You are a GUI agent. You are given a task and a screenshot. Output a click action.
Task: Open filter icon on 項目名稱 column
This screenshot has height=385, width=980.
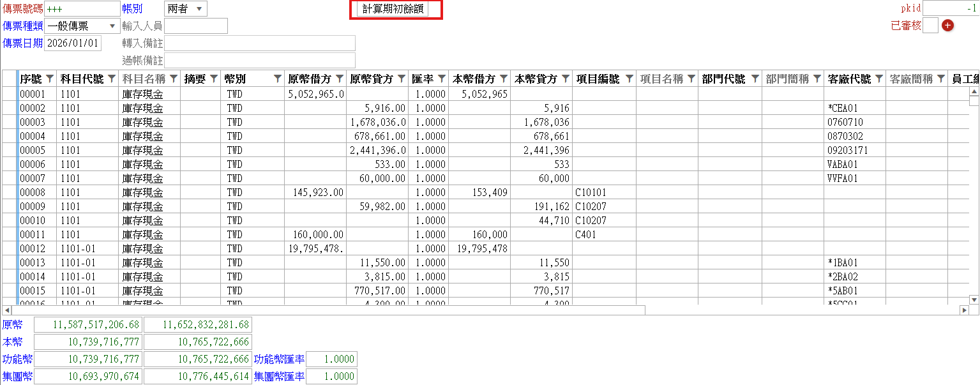[691, 79]
